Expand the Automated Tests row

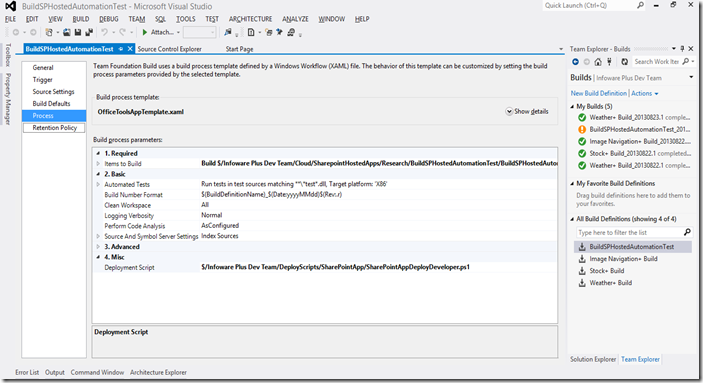pos(98,184)
